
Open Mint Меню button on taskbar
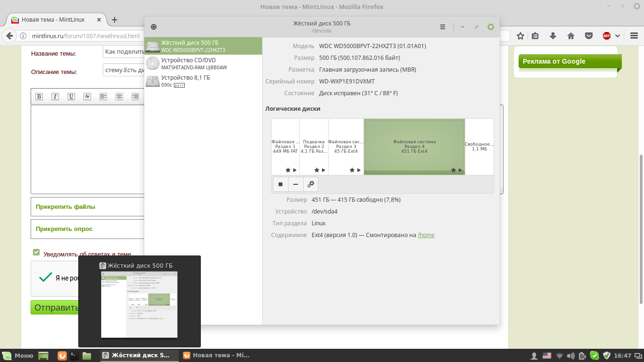pos(18,355)
